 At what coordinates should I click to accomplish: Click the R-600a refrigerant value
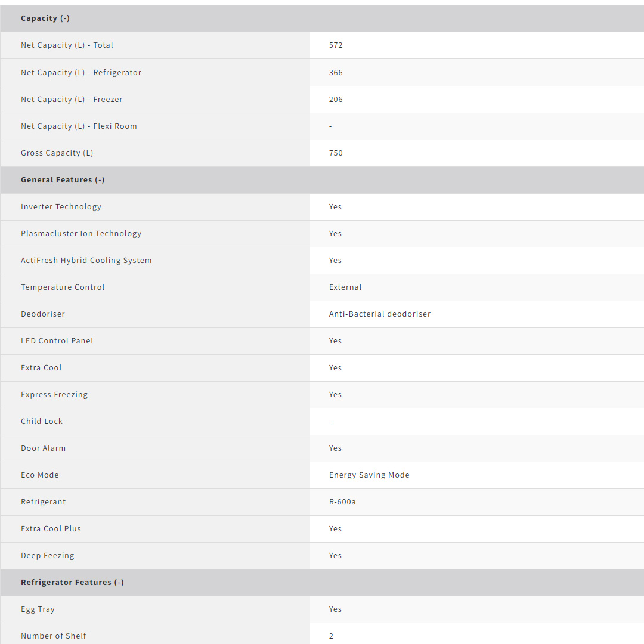[342, 502]
